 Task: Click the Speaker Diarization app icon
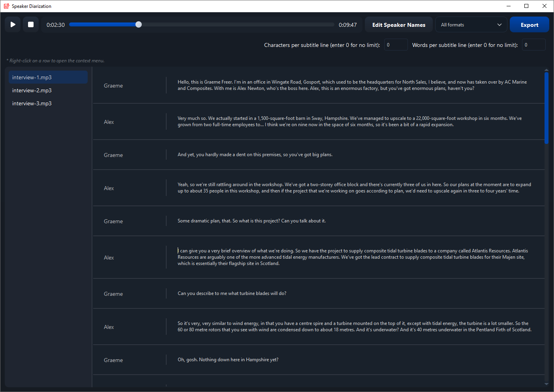click(x=6, y=6)
